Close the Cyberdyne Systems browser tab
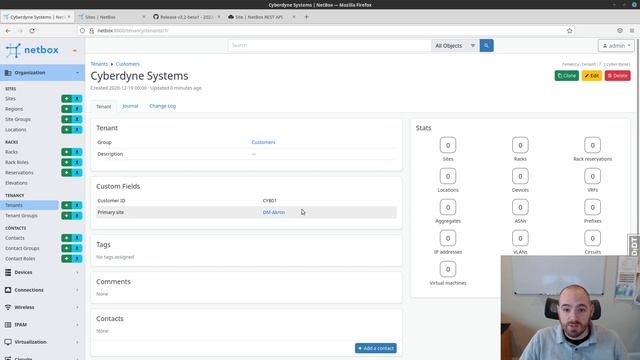Image resolution: width=640 pixels, height=360 pixels. pyautogui.click(x=69, y=17)
